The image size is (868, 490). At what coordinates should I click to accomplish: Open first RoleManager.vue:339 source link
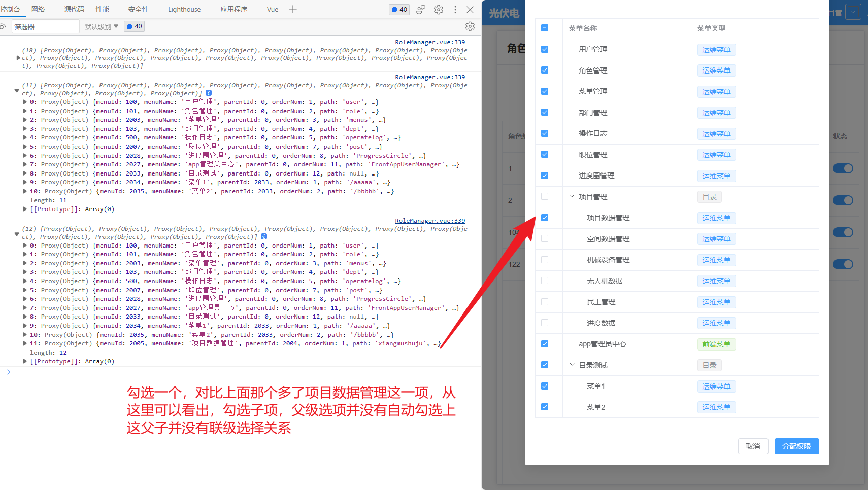point(430,42)
